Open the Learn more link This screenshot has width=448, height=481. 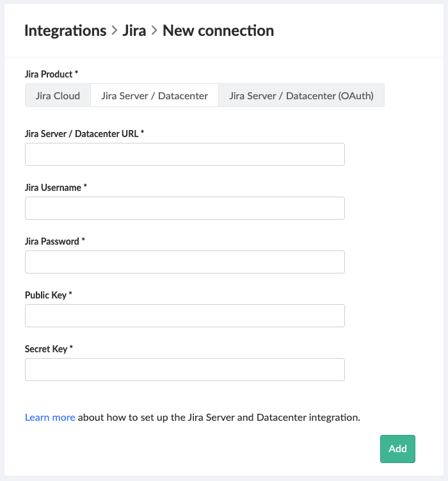coord(50,417)
